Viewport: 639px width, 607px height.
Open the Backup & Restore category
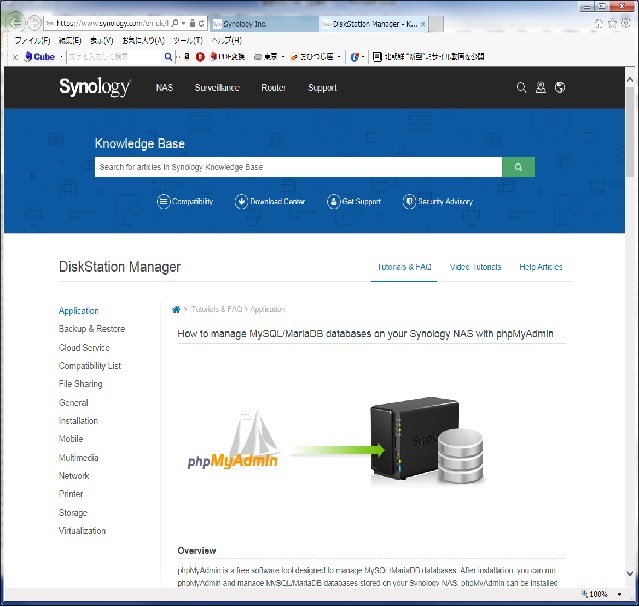click(92, 329)
